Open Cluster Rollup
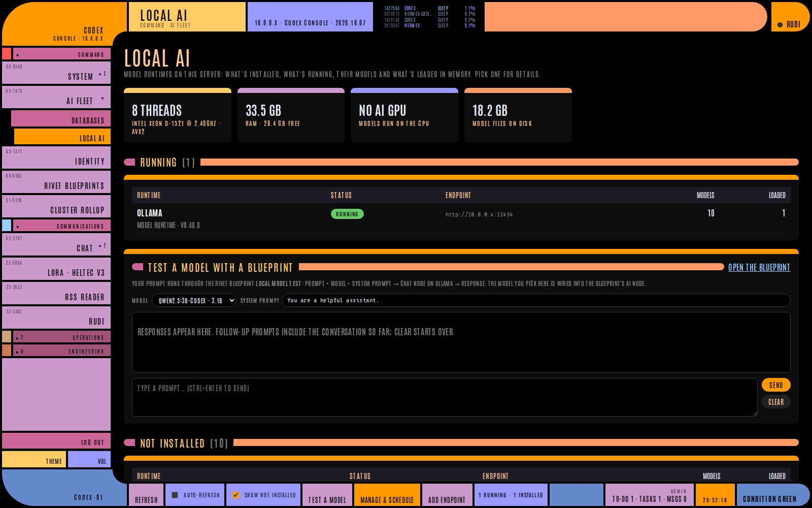812x508 pixels. (x=56, y=206)
